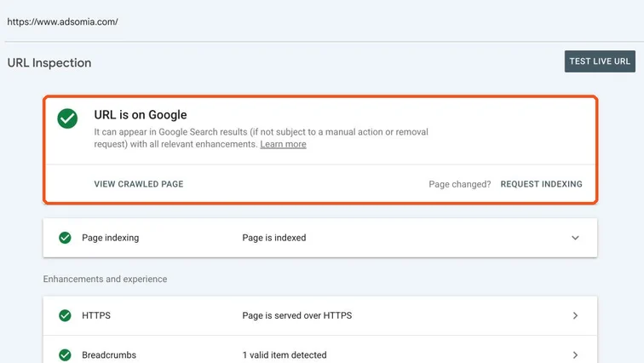Screen dimensions: 644x363
Task: Expand the Page indexing chevron
Action: point(575,238)
